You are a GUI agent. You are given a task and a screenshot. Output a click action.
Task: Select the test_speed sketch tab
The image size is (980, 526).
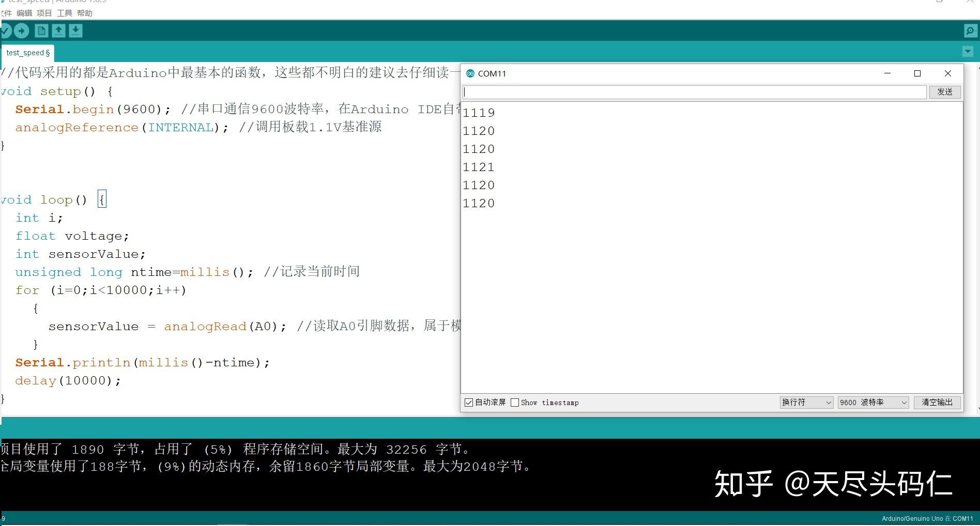(28, 53)
